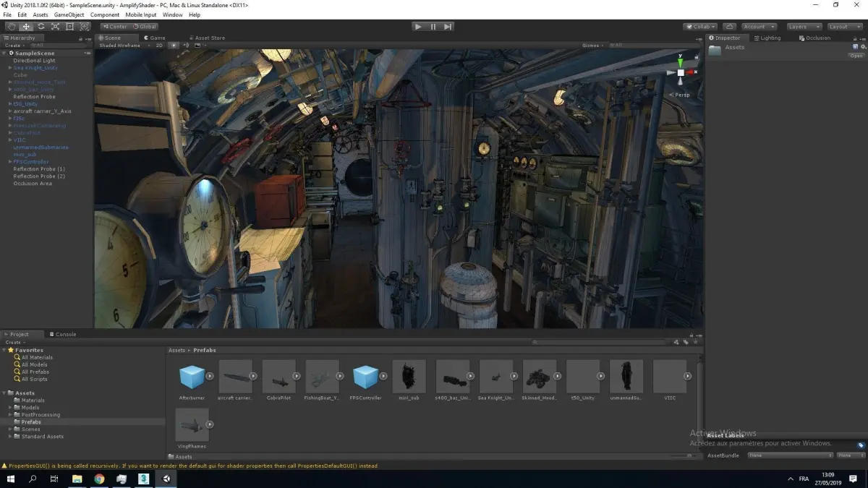Select the Move tool
The image size is (868, 488).
26,27
